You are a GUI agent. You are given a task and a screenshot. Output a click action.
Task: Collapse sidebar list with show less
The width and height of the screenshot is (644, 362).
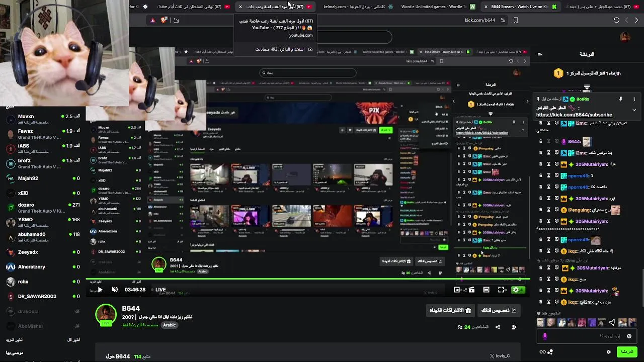pos(73,340)
